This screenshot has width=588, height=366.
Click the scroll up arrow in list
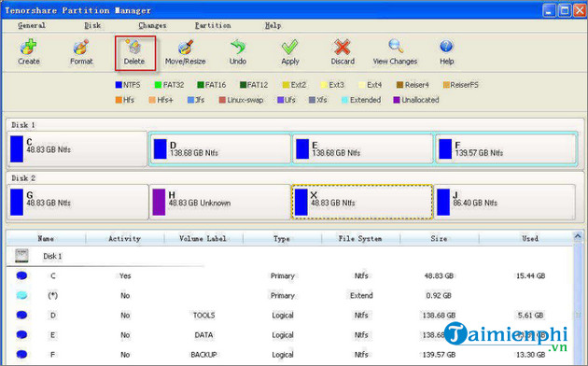[578, 236]
